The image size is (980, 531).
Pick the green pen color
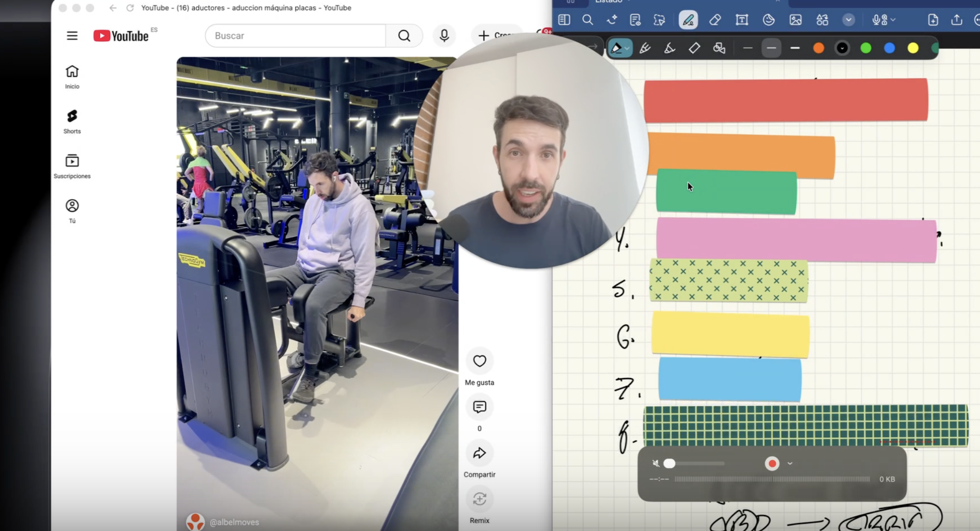pyautogui.click(x=866, y=48)
